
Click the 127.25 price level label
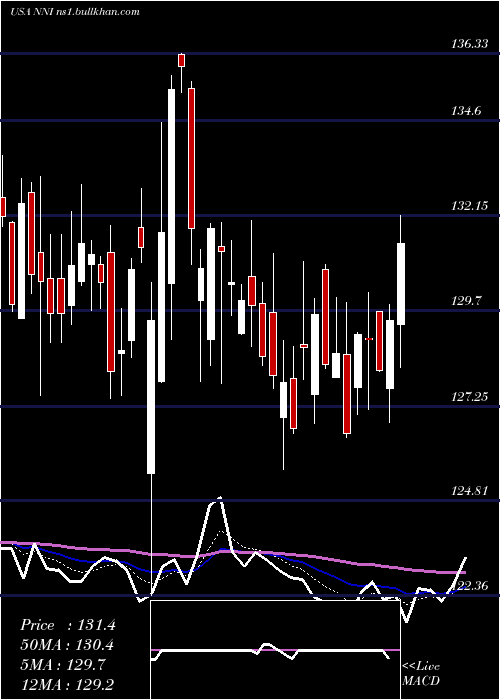point(469,396)
